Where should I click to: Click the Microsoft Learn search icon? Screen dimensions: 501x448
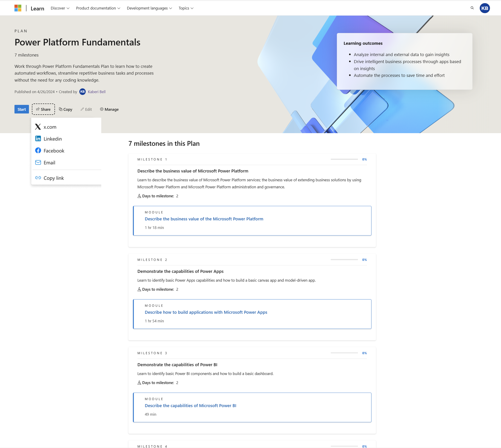pyautogui.click(x=472, y=8)
